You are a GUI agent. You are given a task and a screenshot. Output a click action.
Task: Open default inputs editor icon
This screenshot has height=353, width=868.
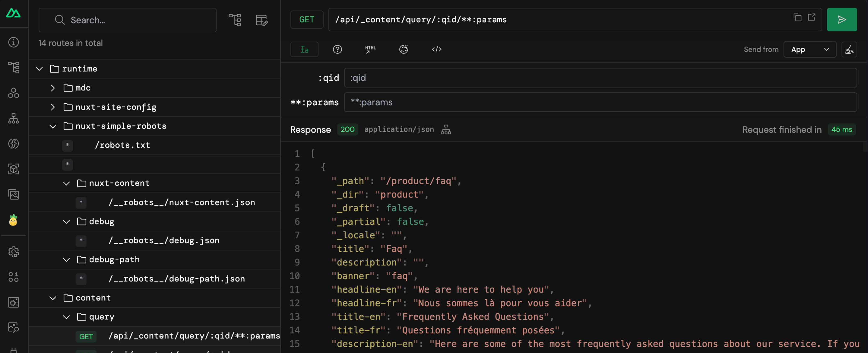pos(261,20)
